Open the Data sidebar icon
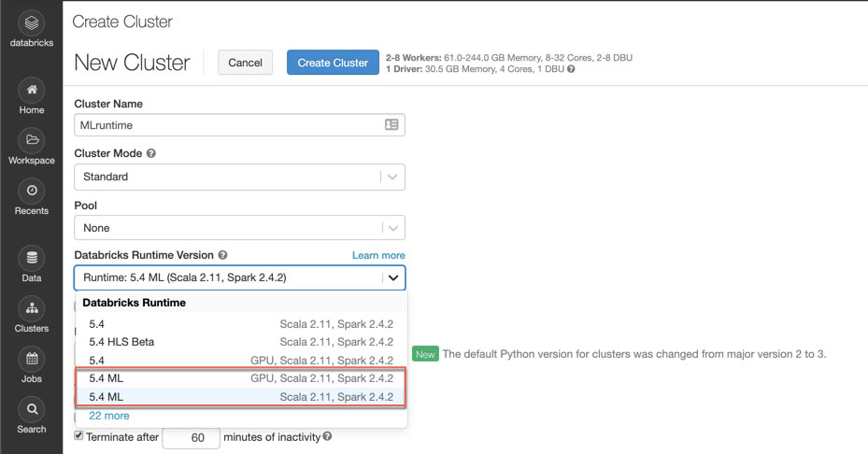Screen dimensions: 868x454 [31, 259]
